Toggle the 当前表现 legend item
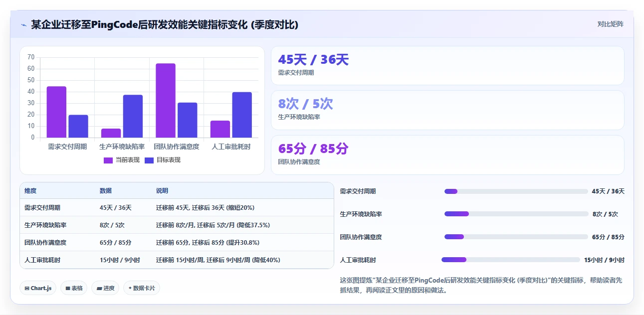 tap(121, 160)
